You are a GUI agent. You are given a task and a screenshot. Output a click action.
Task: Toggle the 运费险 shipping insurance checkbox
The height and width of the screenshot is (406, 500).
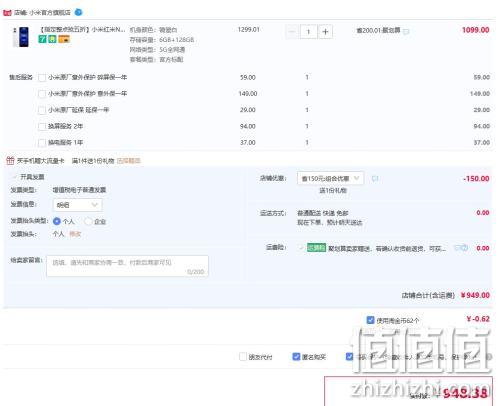click(301, 248)
